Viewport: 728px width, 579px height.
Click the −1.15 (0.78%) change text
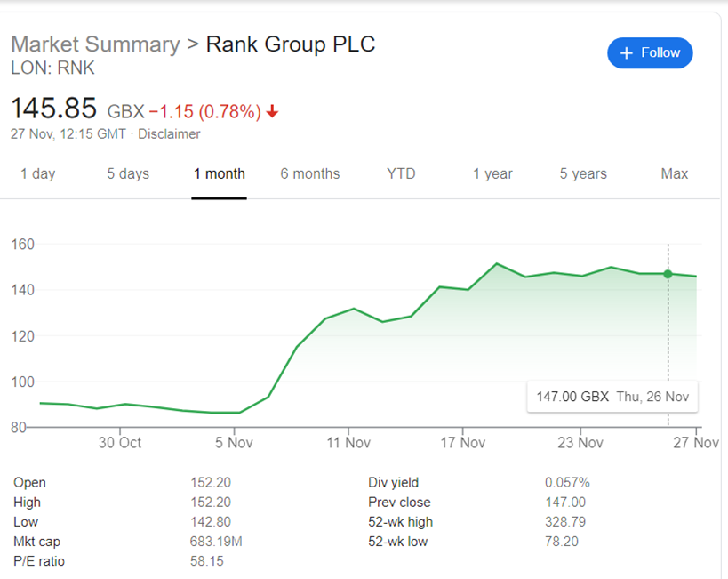pyautogui.click(x=204, y=111)
